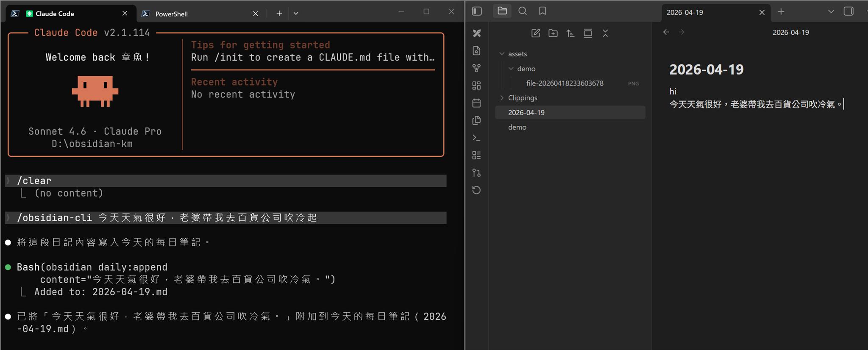Open graph view from ribbon
Image resolution: width=868 pixels, height=350 pixels.
(476, 68)
